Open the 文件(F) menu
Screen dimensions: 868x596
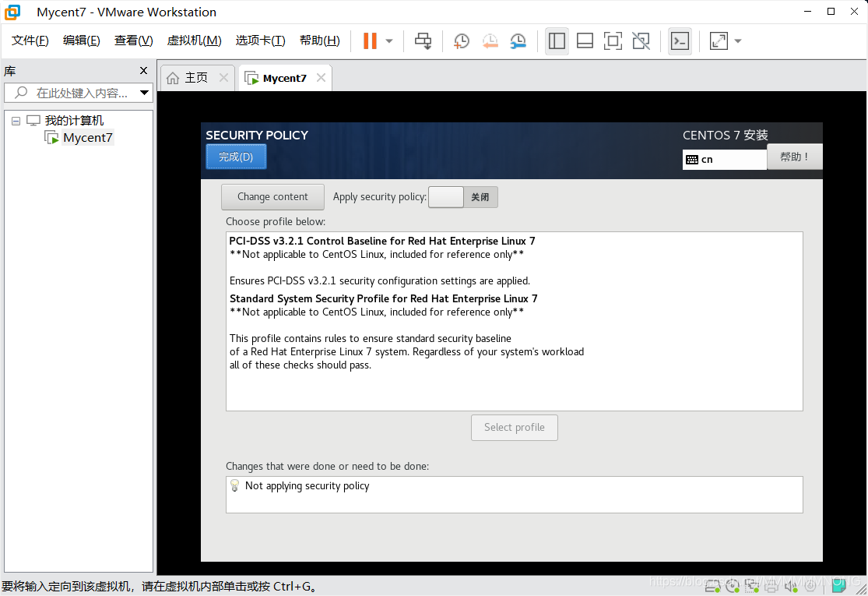(x=30, y=41)
